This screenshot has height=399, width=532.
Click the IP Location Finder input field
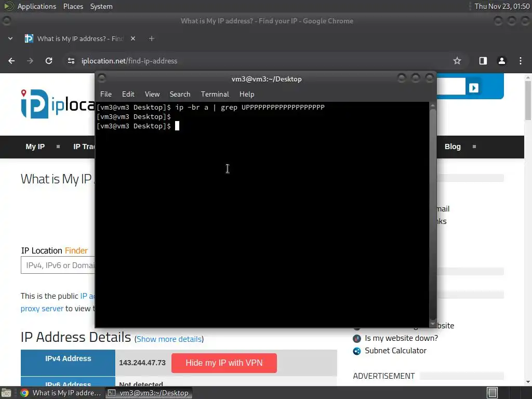(x=58, y=265)
